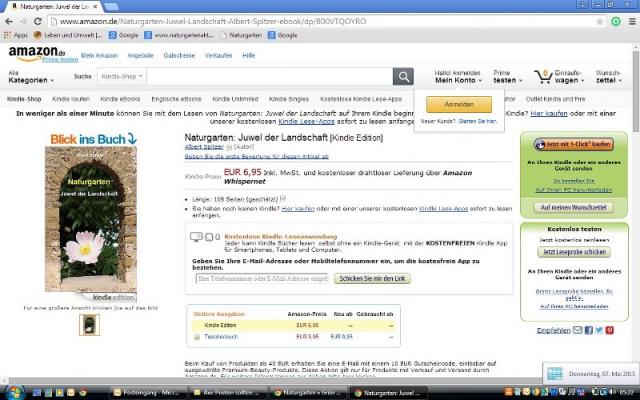The image size is (640, 400).
Task: Click Jetzt Leseprobe schicken button
Action: 574,252
